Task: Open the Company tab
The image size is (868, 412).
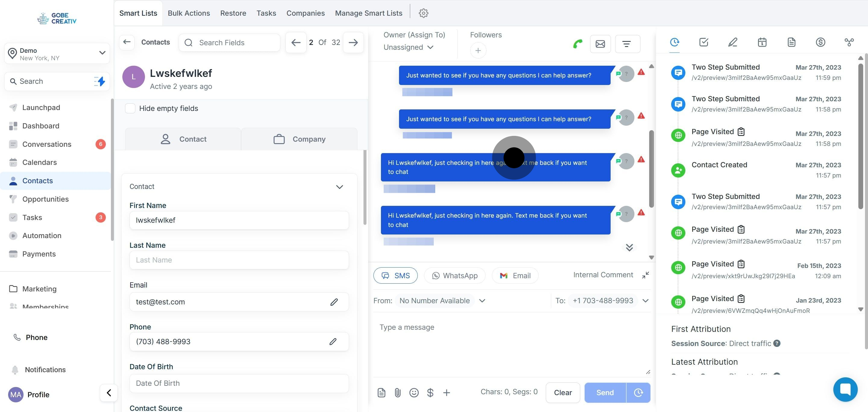Action: coord(299,139)
